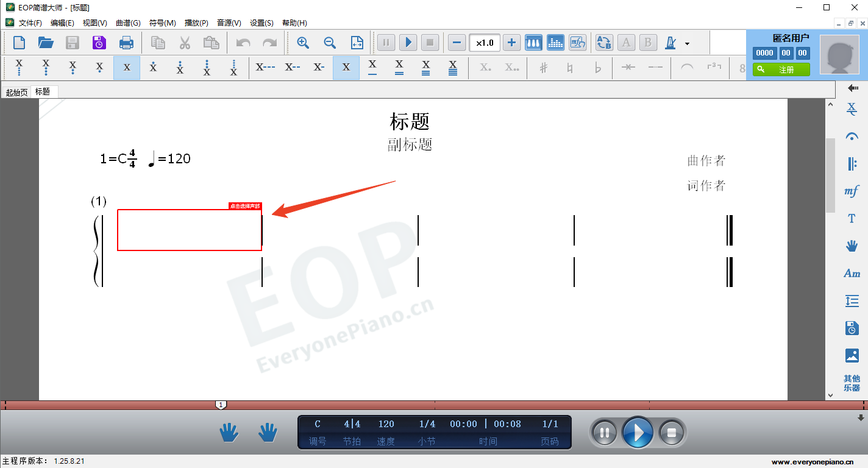Toggle the piano keyboard display
Screen dimensions: 868x468
tap(533, 43)
